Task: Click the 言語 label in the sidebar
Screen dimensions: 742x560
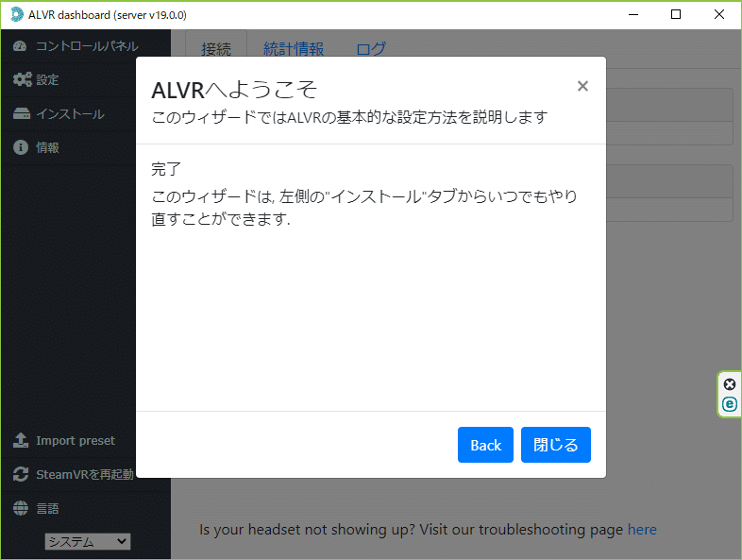Action: tap(47, 508)
